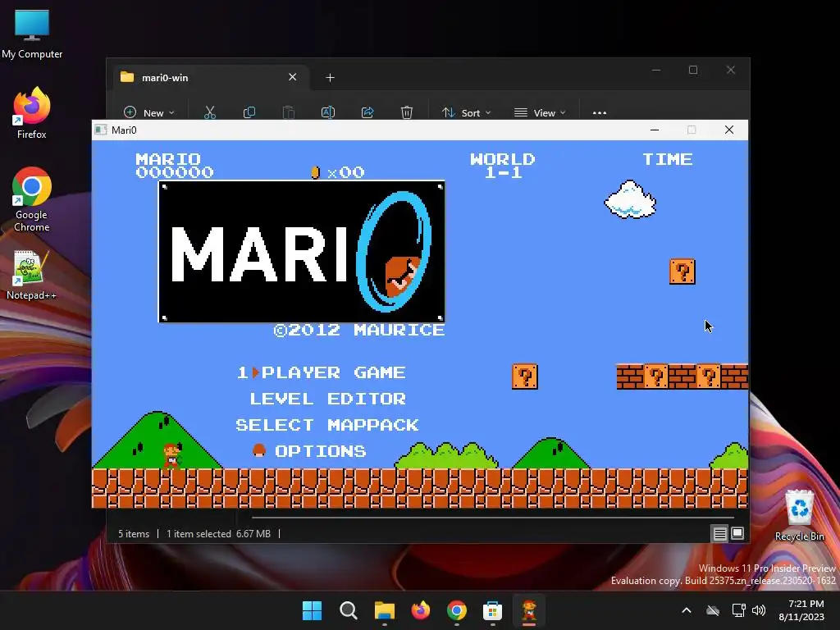The height and width of the screenshot is (630, 840).
Task: Open File Explorer from taskbar
Action: point(384,610)
